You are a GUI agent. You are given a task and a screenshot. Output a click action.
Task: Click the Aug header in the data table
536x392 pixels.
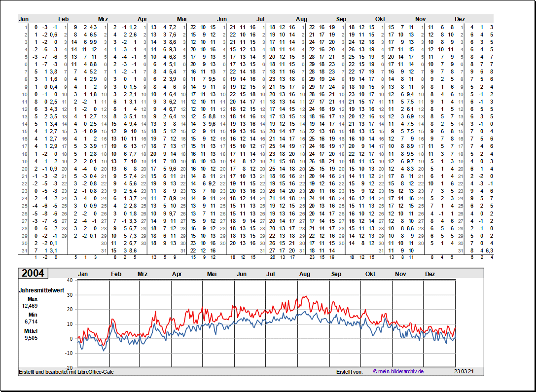(x=301, y=19)
